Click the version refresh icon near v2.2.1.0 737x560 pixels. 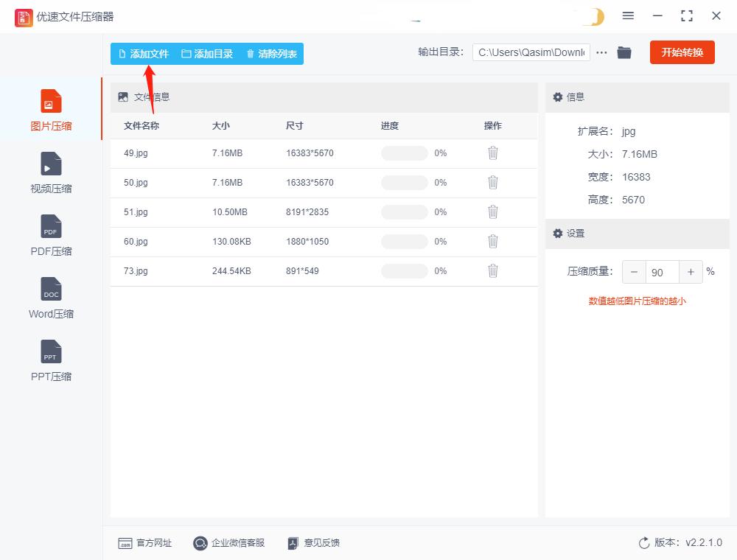643,543
